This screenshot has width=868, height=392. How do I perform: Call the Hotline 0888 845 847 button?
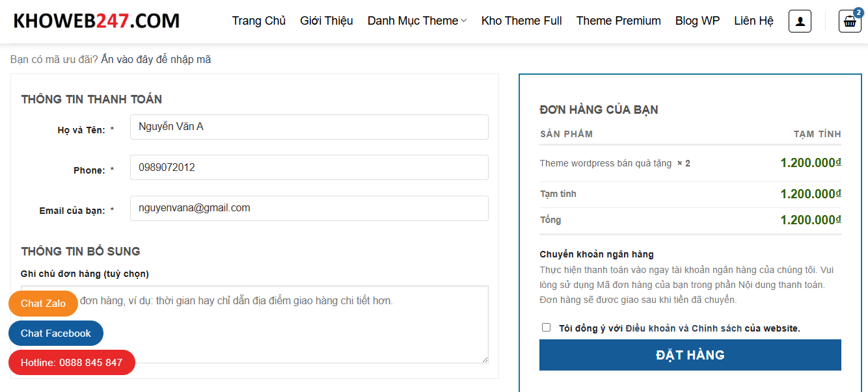coord(72,362)
